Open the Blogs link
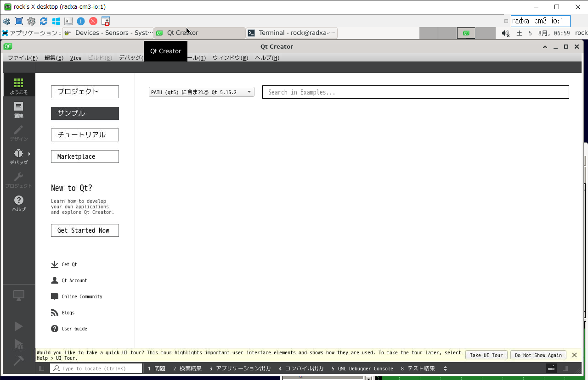This screenshot has height=380, width=588. coord(62,313)
